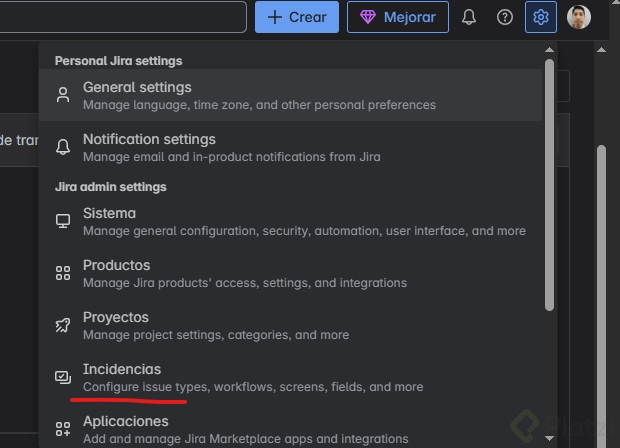Open General settings menu entry
This screenshot has height=448, width=620.
(137, 87)
